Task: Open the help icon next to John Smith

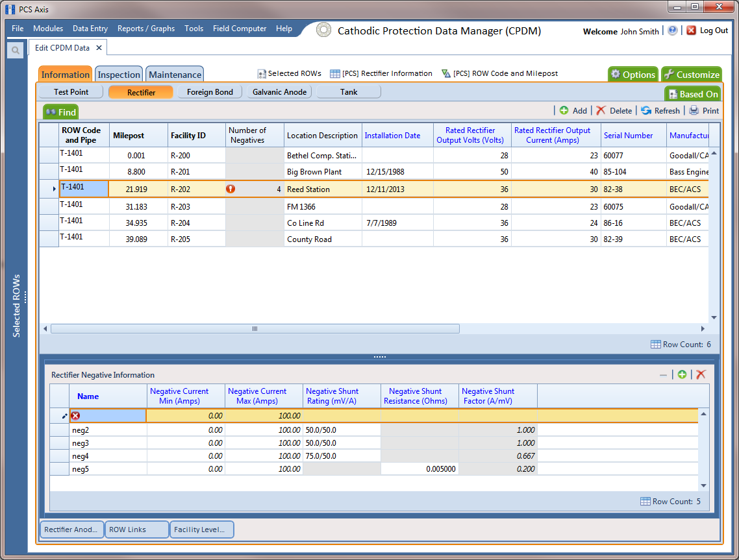Action: point(672,30)
